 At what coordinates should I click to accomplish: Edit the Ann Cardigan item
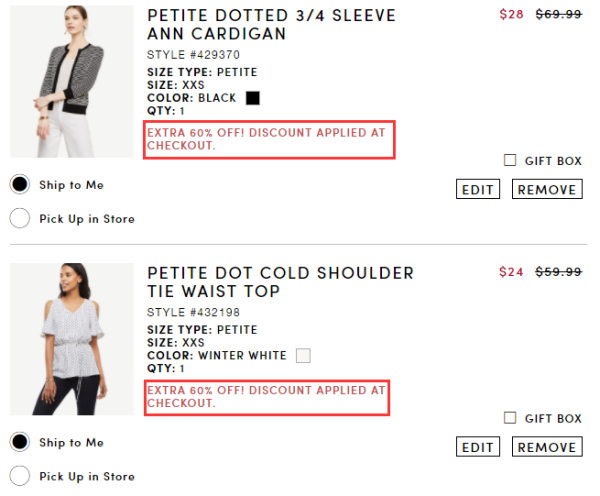(x=478, y=189)
